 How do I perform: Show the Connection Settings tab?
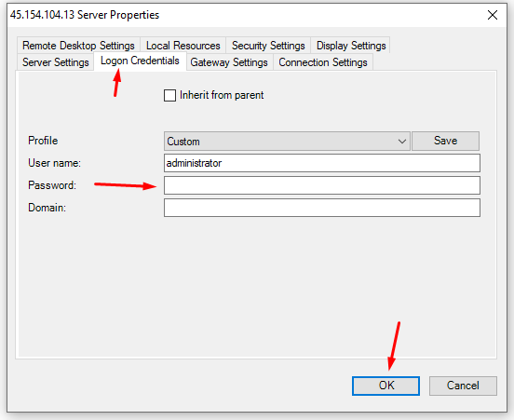[x=323, y=62]
